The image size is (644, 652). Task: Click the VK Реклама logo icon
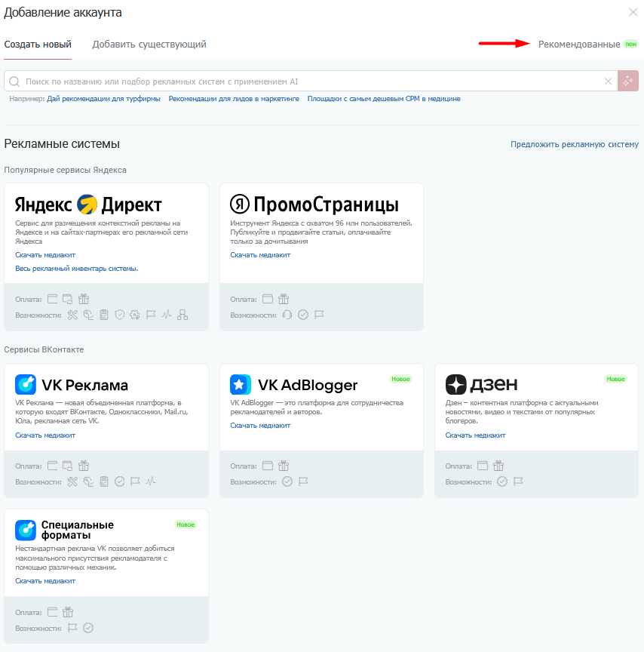coord(26,385)
